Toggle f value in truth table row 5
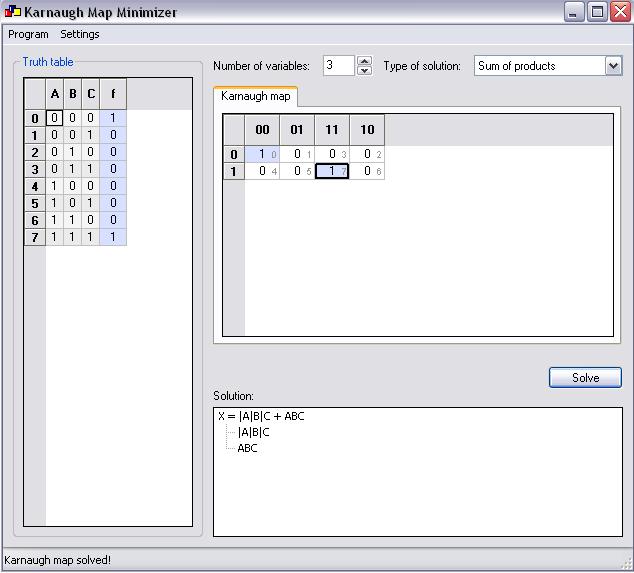Viewport: 634px width, 573px height. coord(113,203)
